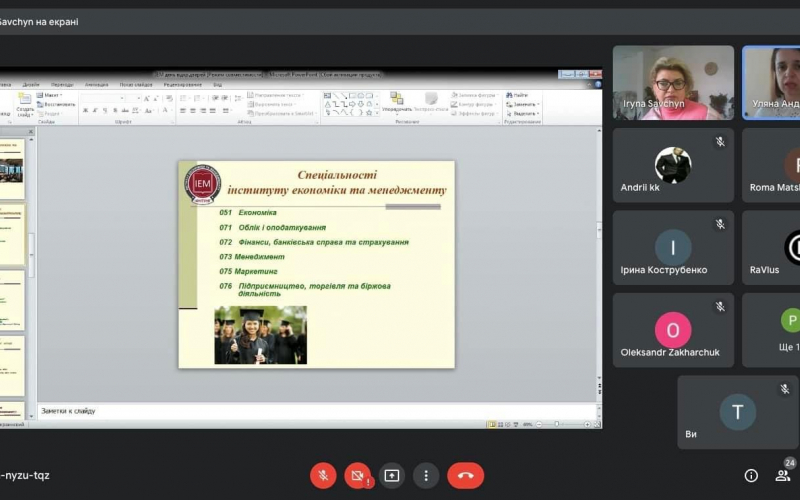Open meeting details info icon
This screenshot has height=500, width=800.
751,476
